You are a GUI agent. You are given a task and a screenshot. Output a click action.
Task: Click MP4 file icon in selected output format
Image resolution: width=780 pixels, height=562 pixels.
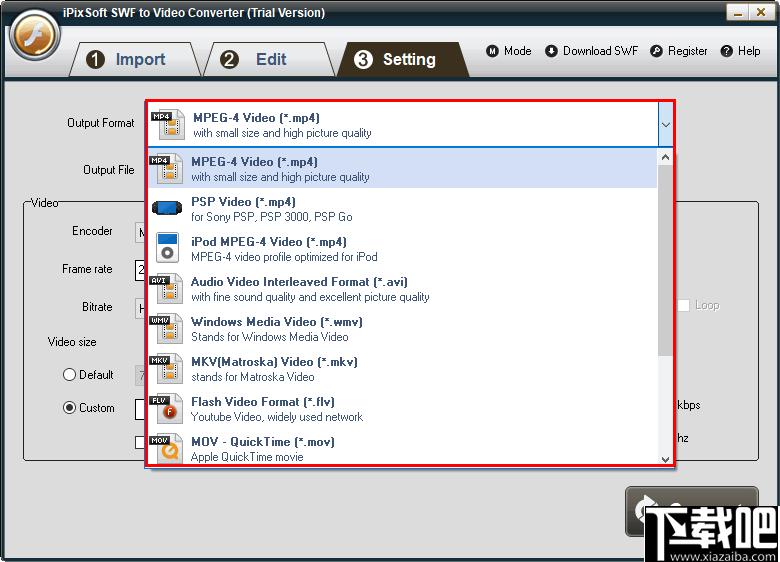(166, 125)
